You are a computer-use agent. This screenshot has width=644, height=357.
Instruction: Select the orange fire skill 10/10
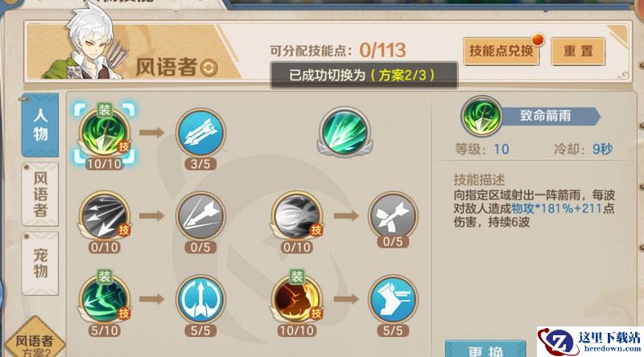click(x=296, y=300)
